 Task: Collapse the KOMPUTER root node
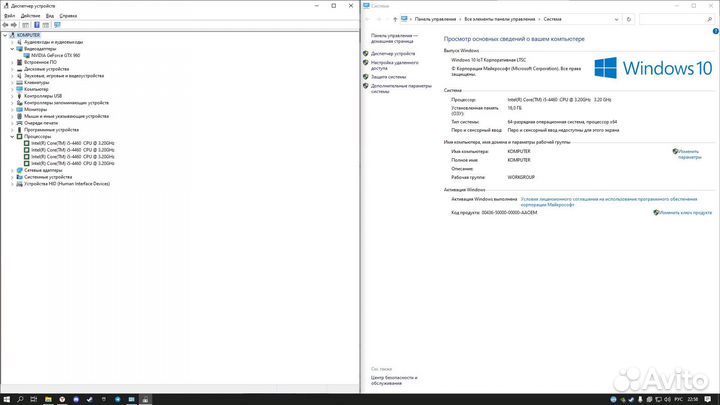[5, 35]
